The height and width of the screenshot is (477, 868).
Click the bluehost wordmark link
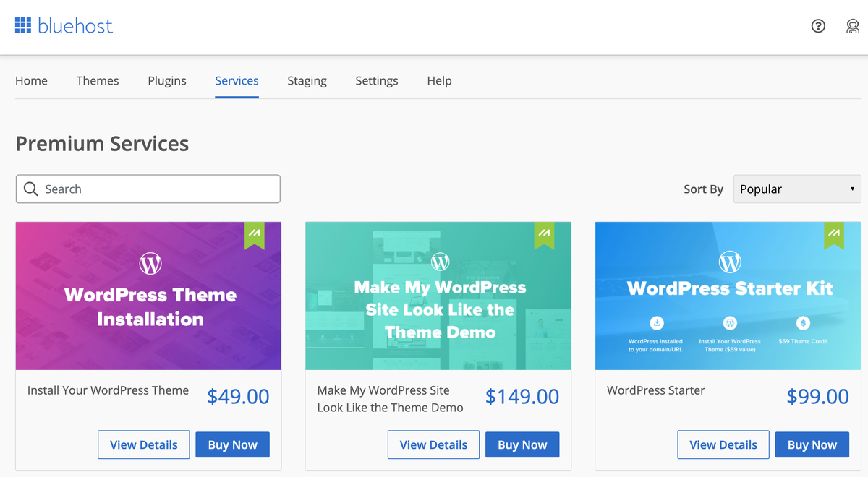75,26
